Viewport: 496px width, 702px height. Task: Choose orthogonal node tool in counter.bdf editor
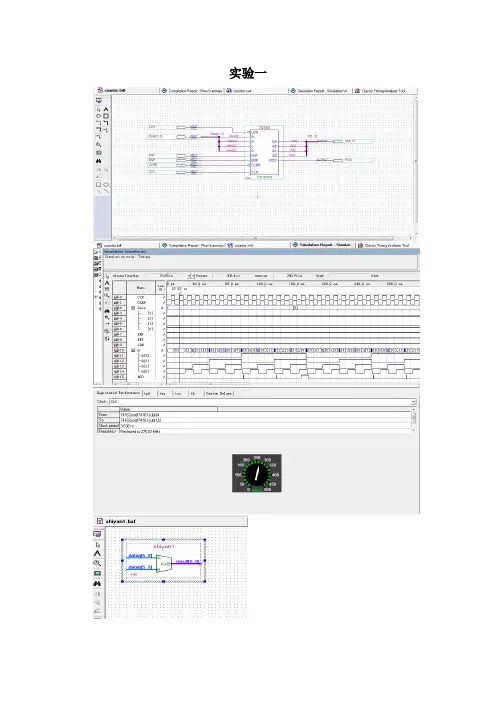point(99,123)
